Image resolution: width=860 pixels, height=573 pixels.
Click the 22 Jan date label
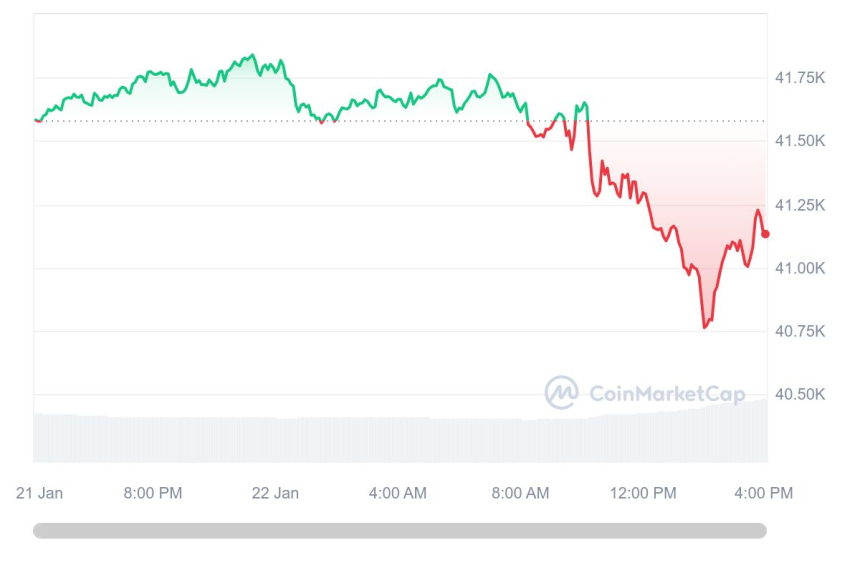click(275, 493)
